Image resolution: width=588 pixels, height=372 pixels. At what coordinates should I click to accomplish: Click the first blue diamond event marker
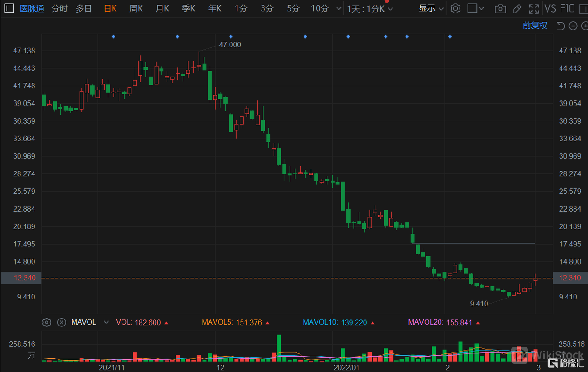point(113,36)
